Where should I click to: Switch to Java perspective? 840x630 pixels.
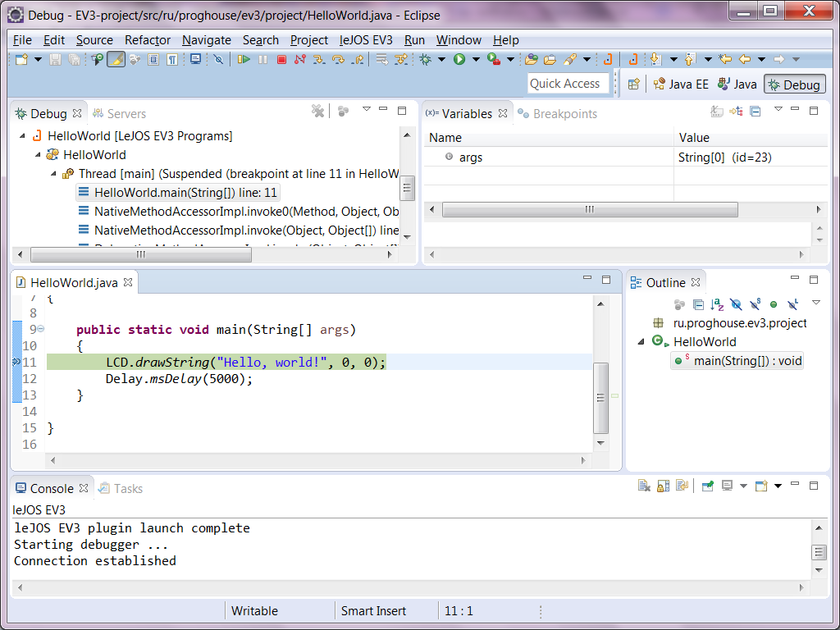[737, 84]
